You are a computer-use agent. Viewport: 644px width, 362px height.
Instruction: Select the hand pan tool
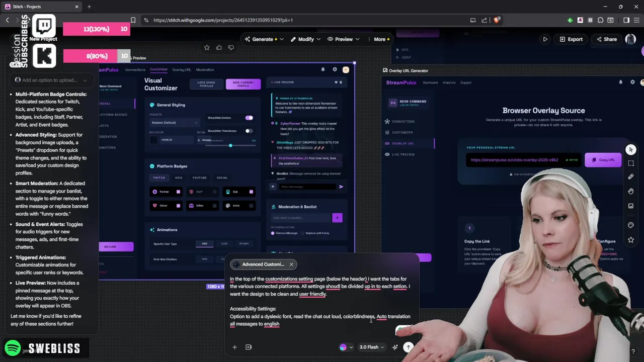tap(631, 191)
